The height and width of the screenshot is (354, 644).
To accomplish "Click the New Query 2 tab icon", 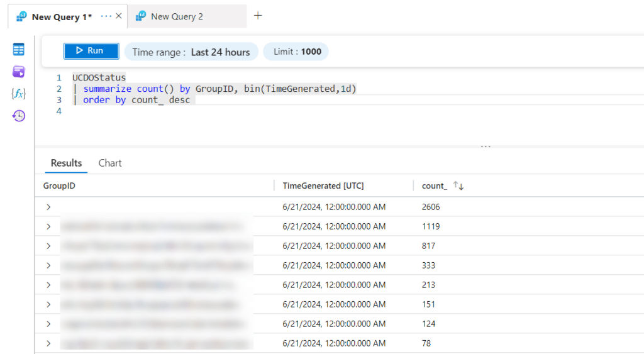I will (x=141, y=16).
